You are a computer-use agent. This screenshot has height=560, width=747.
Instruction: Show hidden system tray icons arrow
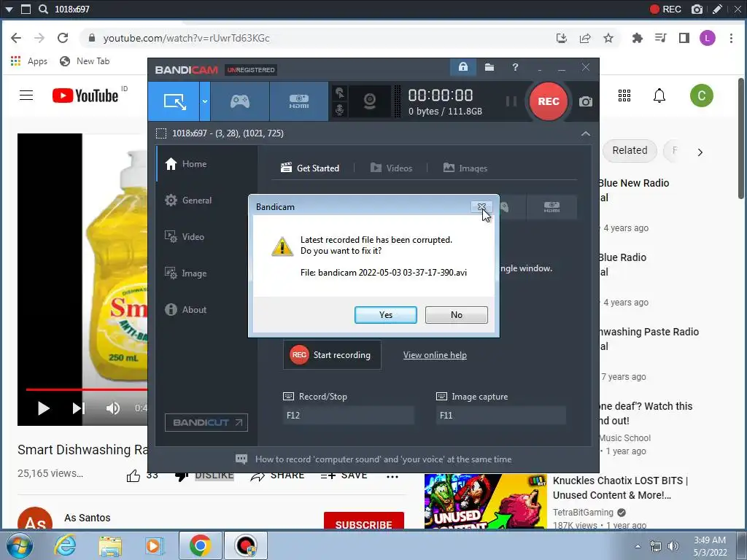tap(638, 546)
